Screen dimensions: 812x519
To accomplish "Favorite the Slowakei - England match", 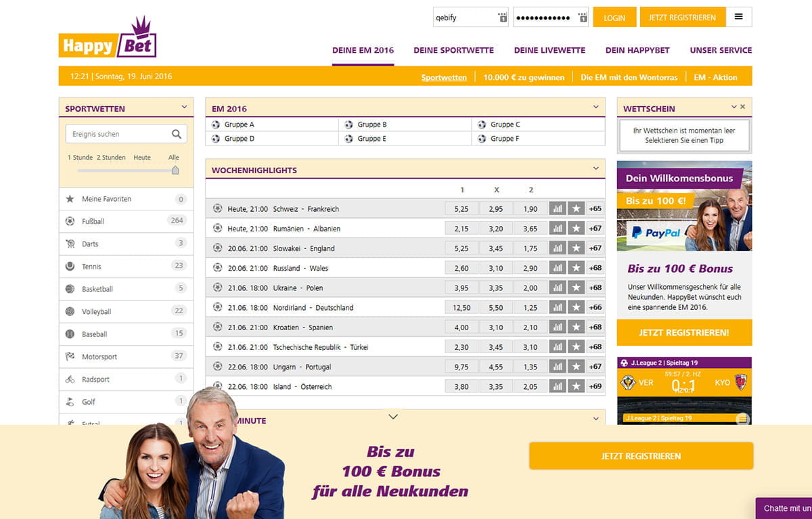I will point(576,248).
